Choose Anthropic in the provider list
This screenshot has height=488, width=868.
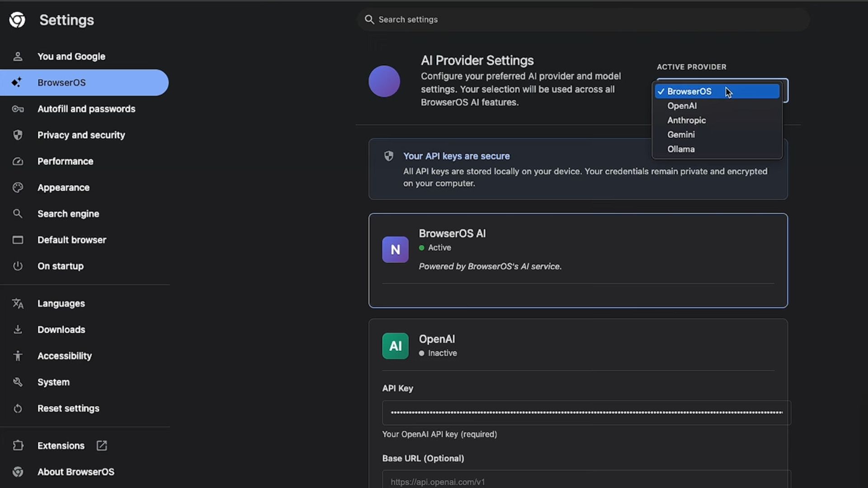[x=686, y=120]
